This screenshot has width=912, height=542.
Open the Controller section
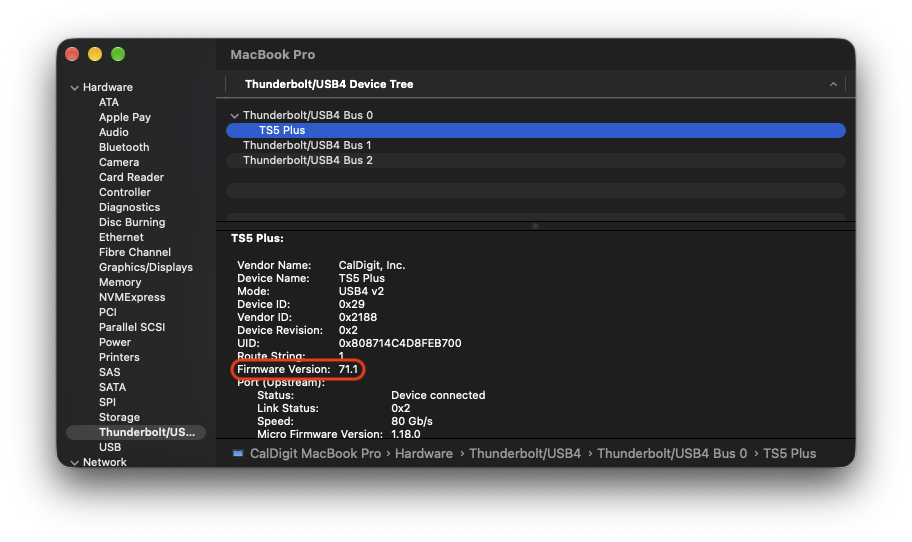pyautogui.click(x=124, y=192)
